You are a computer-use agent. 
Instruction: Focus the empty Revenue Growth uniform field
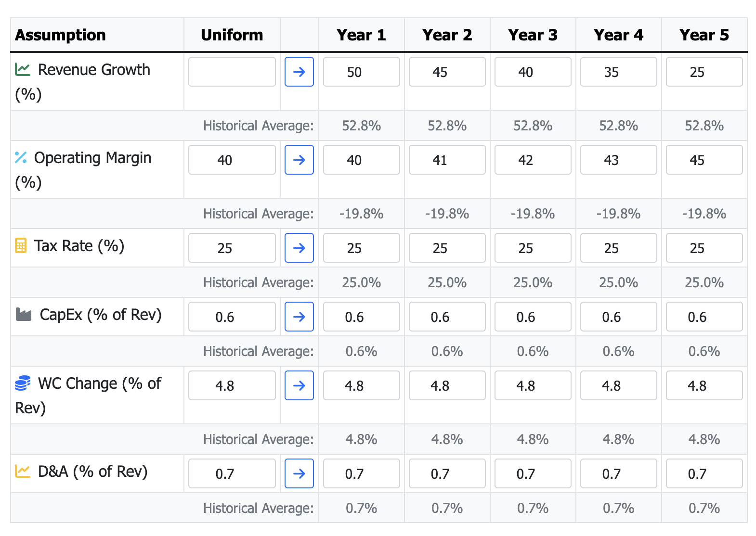(x=232, y=72)
